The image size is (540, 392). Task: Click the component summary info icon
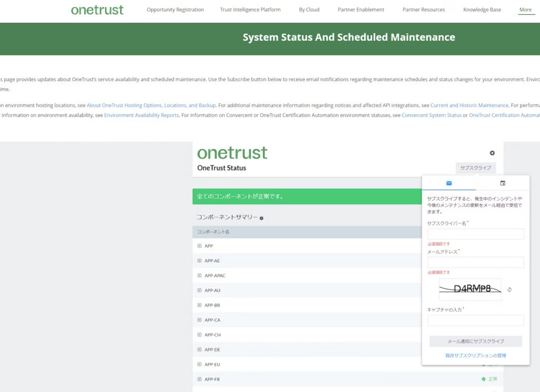pyautogui.click(x=262, y=218)
